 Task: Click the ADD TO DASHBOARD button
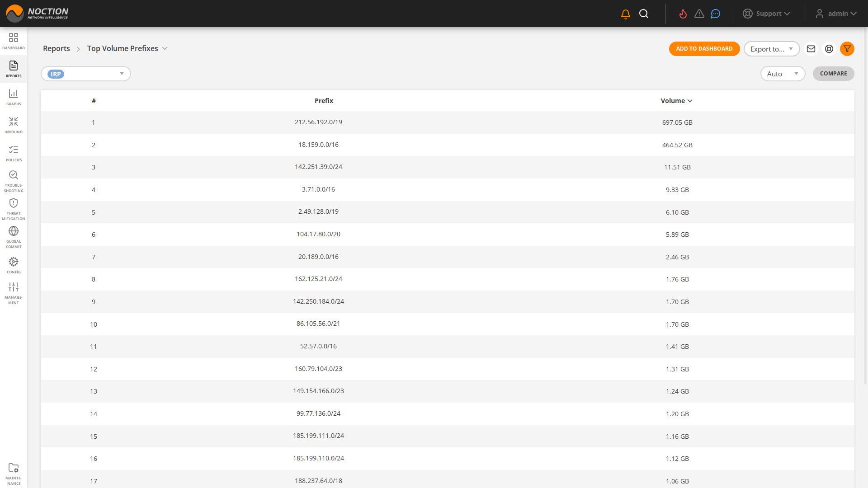[704, 49]
